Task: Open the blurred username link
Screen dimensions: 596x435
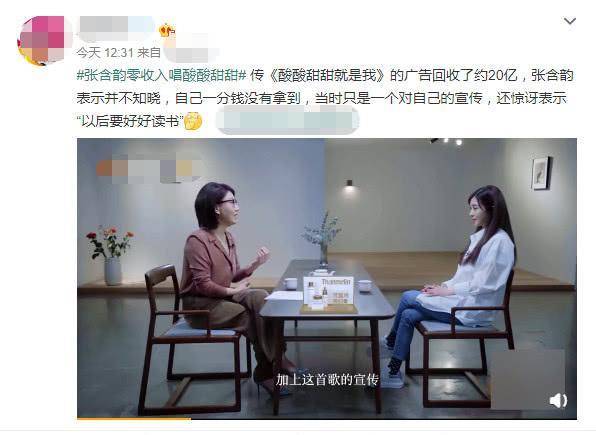Action: click(x=116, y=28)
